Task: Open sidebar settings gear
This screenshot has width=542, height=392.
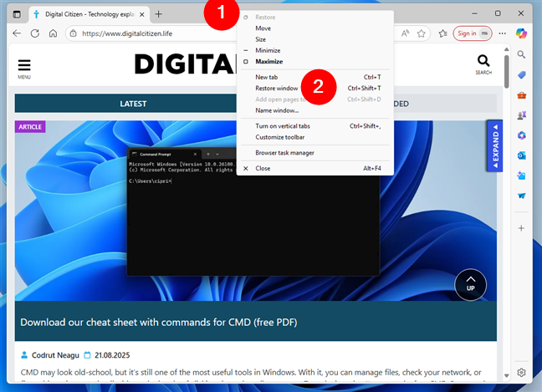Action: click(x=521, y=372)
